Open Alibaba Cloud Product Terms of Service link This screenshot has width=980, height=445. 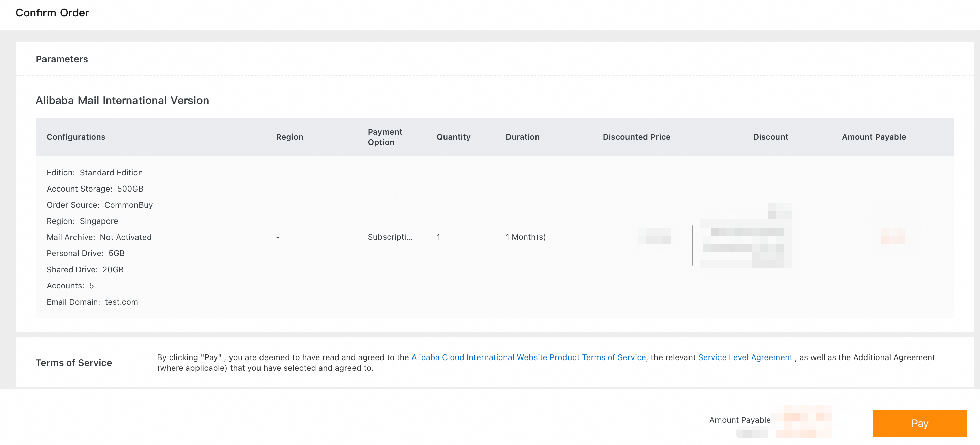tap(528, 357)
